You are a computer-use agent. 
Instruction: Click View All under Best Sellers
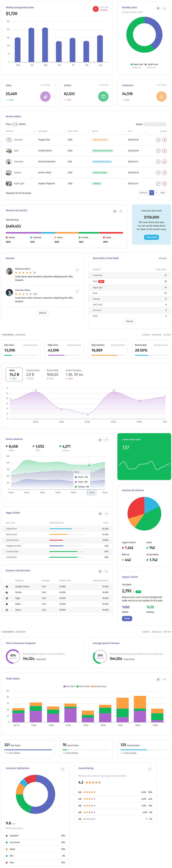(x=130, y=321)
